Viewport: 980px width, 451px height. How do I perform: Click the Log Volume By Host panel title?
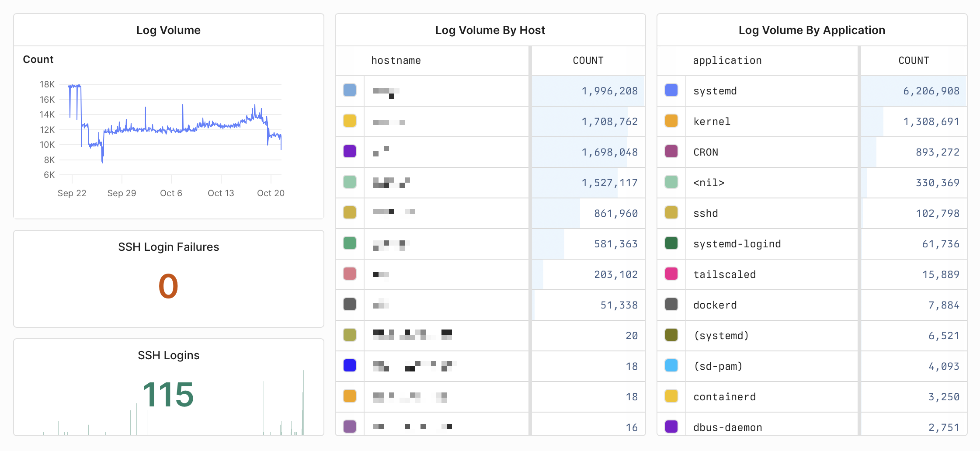[x=490, y=30]
